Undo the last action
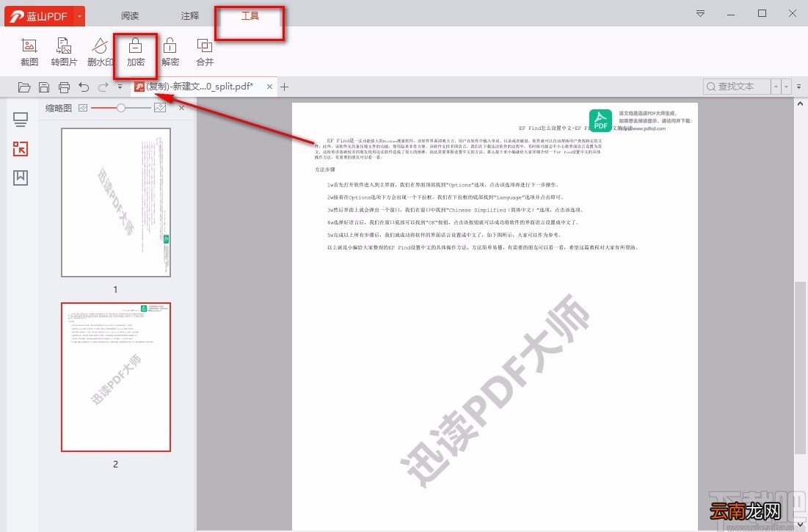Screen dimensions: 808x532 pos(84,87)
